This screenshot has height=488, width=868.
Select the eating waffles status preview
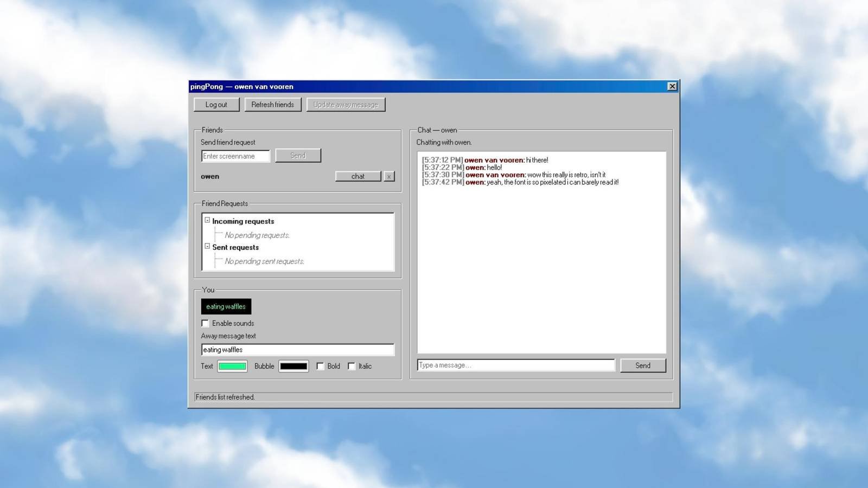[x=226, y=306]
